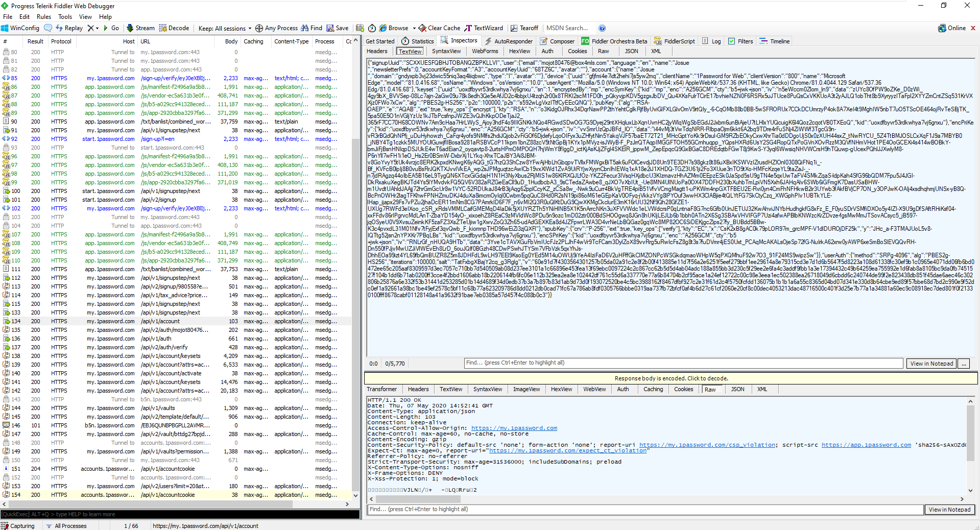Open the TextWizard tool
This screenshot has height=530, width=980.
pyautogui.click(x=484, y=28)
